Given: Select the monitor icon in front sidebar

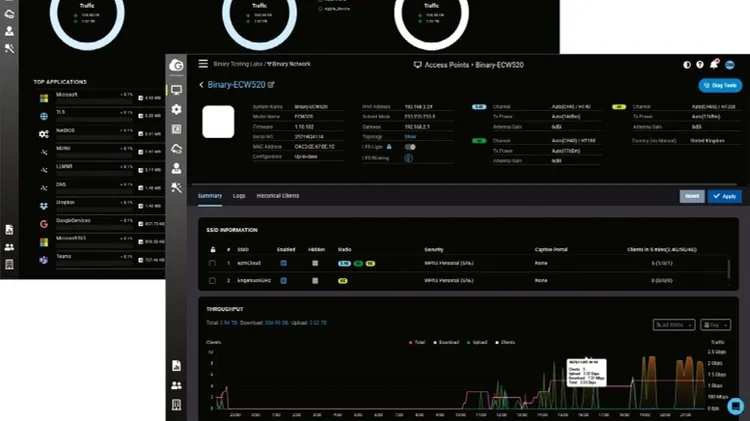Looking at the screenshot, I should (x=177, y=90).
